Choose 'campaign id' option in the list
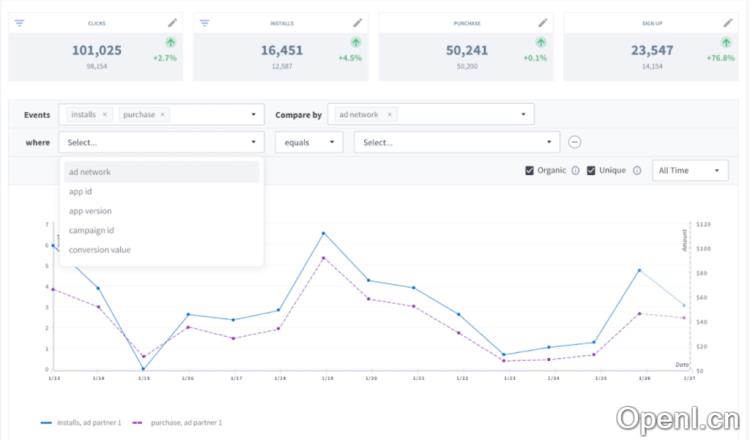750x440 pixels. 91,230
